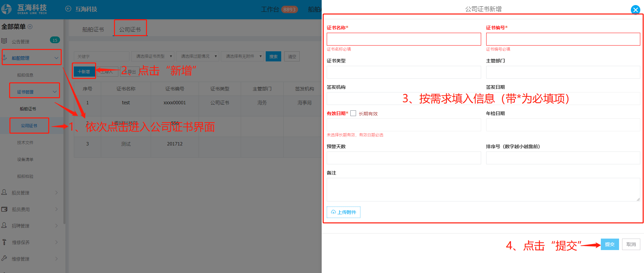644x273 pixels.
Task: Click the 15 notification badge on 公告管理
Action: tap(55, 40)
